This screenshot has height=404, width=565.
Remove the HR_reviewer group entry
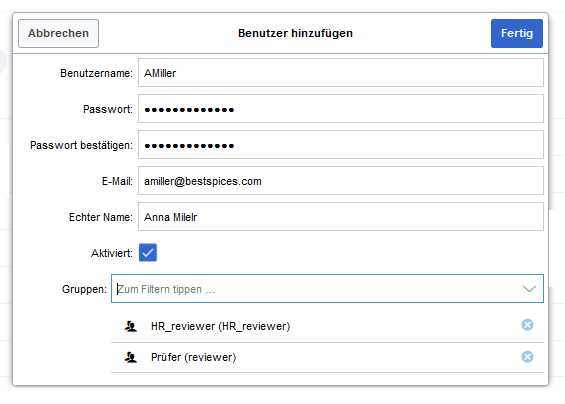527,325
